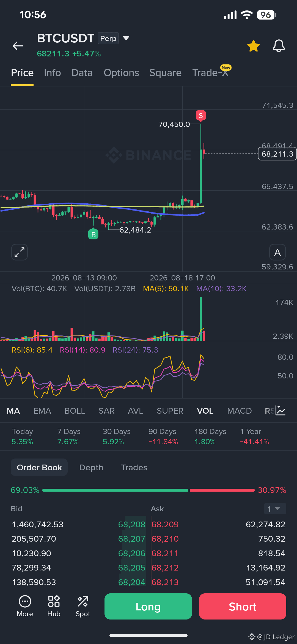Toggle the SUPER indicator
This screenshot has width=297, height=644.
pos(170,411)
